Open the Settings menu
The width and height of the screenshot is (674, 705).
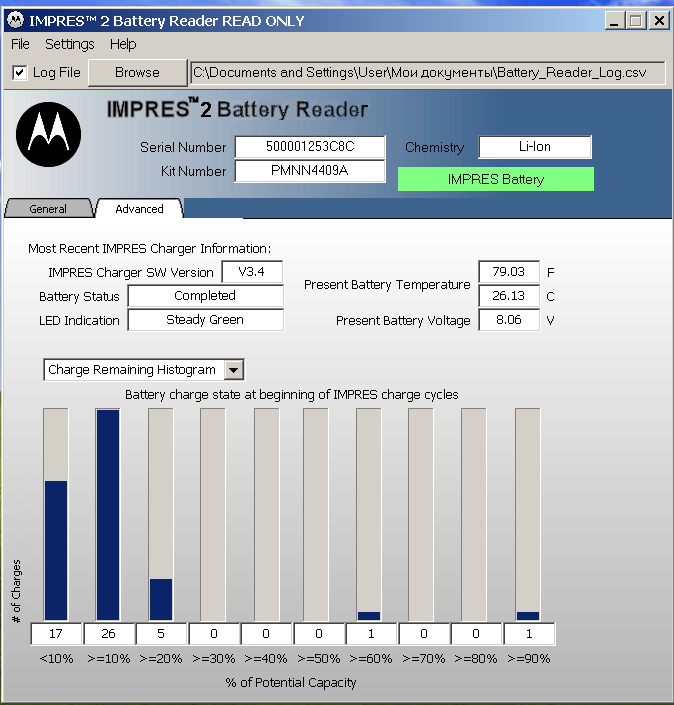pyautogui.click(x=70, y=44)
